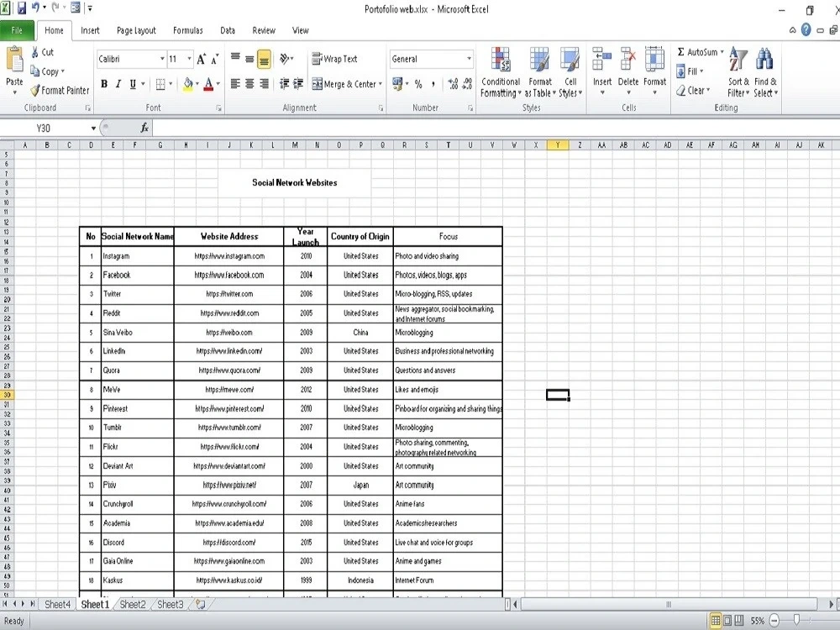Viewport: 840px width, 630px height.
Task: Open Find & Select binoculars
Action: pyautogui.click(x=765, y=73)
